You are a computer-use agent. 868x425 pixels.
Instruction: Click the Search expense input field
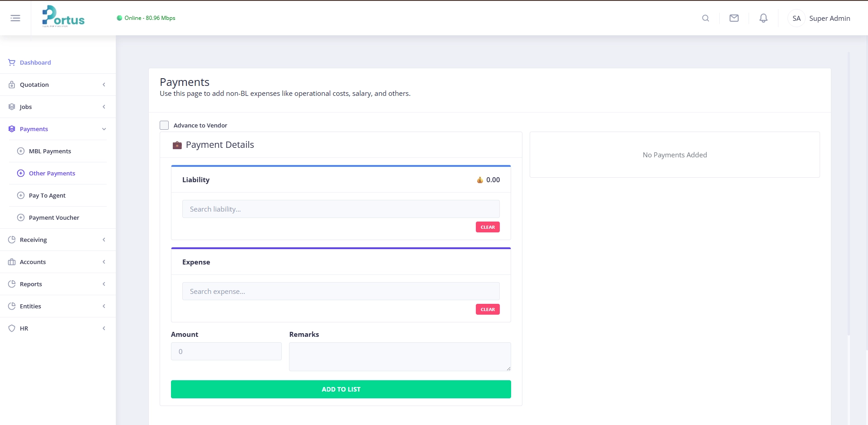click(341, 291)
